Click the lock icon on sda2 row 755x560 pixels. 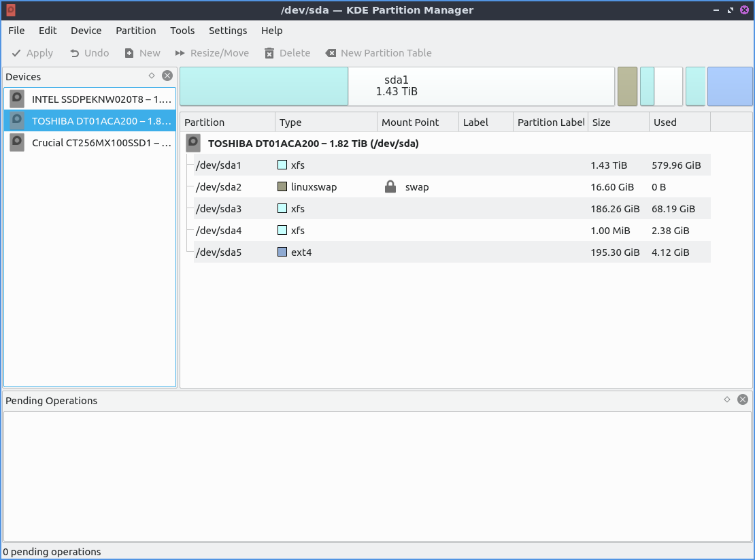coord(390,187)
